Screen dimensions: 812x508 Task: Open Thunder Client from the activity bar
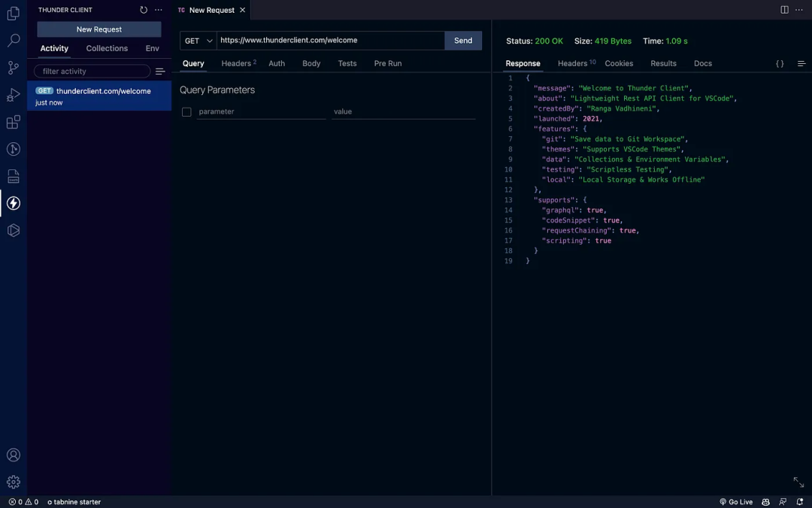coord(13,203)
